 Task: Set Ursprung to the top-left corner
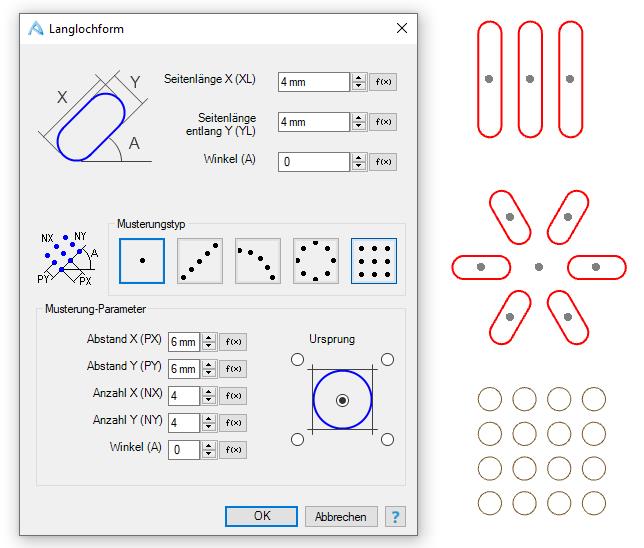point(297,360)
